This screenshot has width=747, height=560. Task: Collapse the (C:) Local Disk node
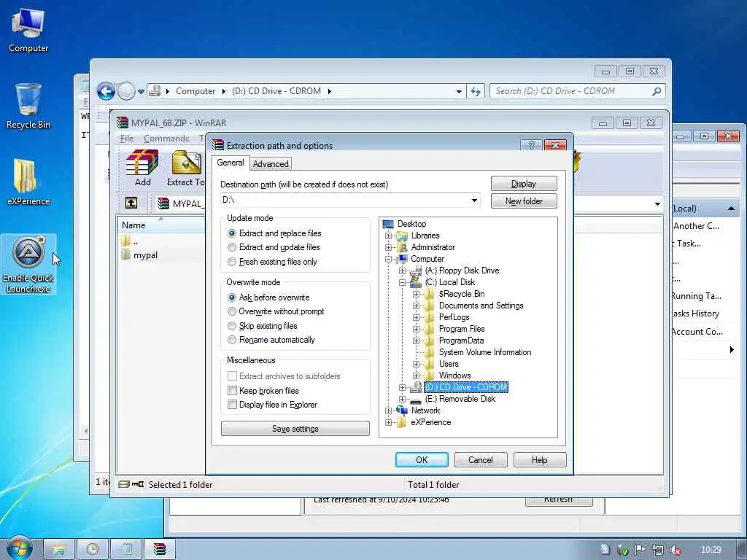click(x=402, y=282)
